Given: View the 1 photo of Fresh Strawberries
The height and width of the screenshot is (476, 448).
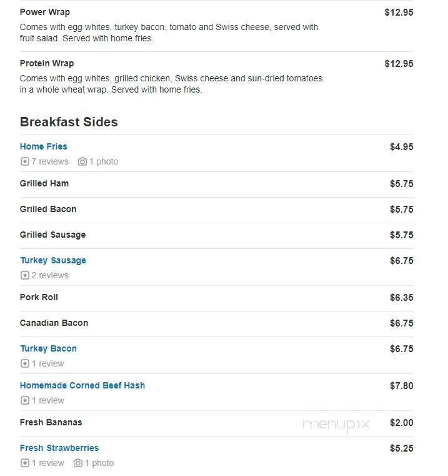Looking at the screenshot, I should point(99,463).
